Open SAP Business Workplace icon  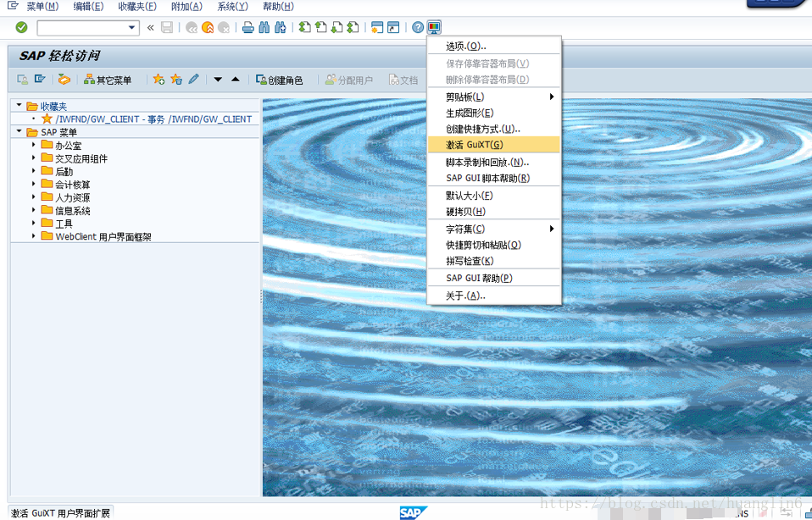tap(64, 80)
